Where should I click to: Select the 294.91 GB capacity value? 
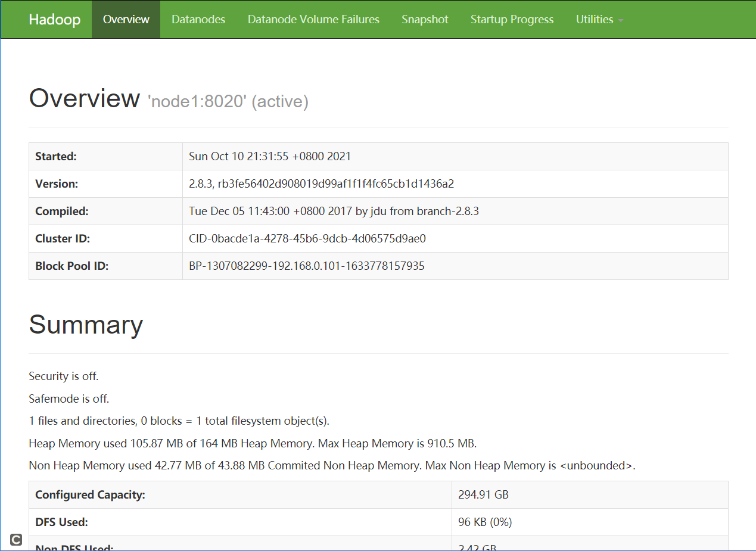(483, 495)
